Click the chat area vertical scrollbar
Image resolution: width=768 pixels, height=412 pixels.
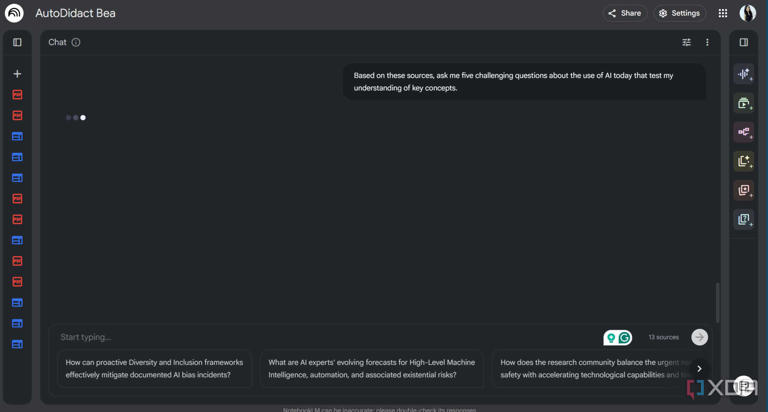717,302
